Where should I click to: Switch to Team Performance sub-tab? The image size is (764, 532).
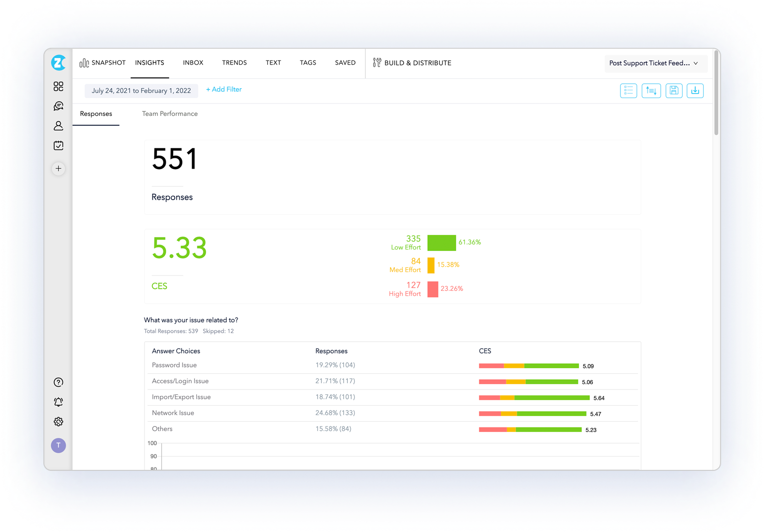tap(170, 114)
